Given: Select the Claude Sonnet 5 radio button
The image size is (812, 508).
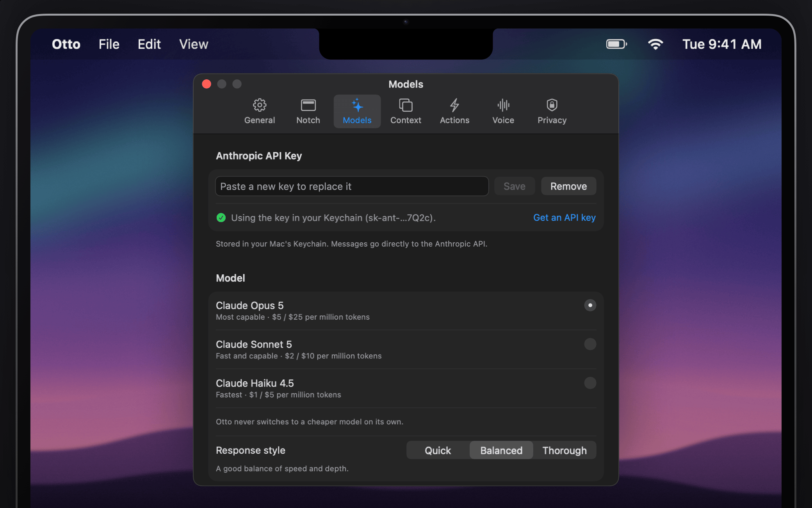Looking at the screenshot, I should [590, 344].
